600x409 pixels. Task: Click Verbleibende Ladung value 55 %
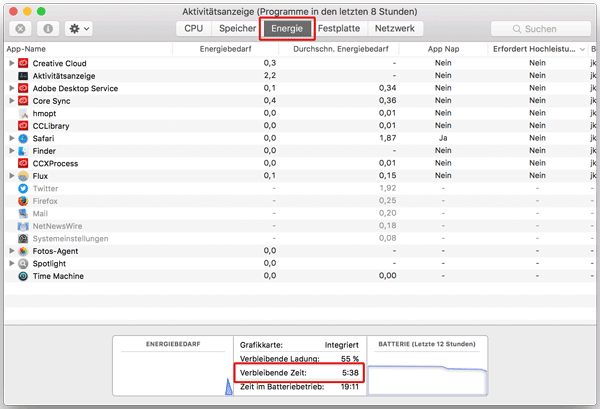pos(350,359)
